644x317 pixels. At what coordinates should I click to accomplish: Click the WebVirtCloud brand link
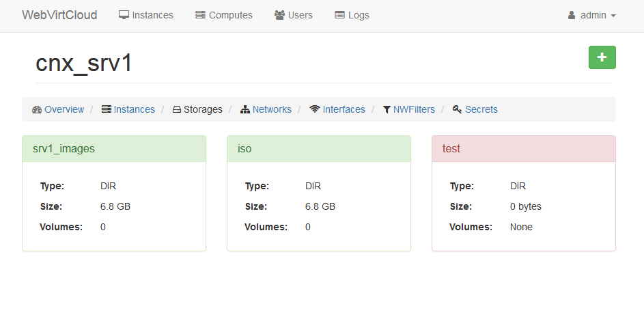pos(59,15)
